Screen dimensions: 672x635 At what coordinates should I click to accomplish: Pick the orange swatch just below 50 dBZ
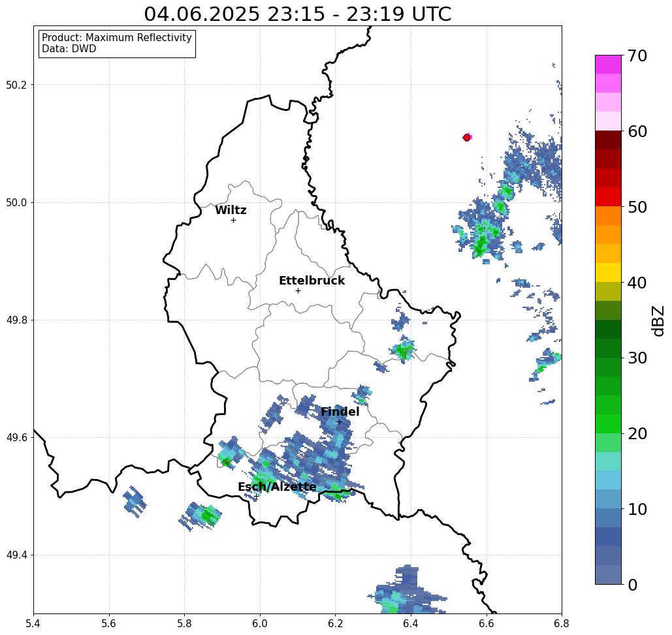(608, 216)
